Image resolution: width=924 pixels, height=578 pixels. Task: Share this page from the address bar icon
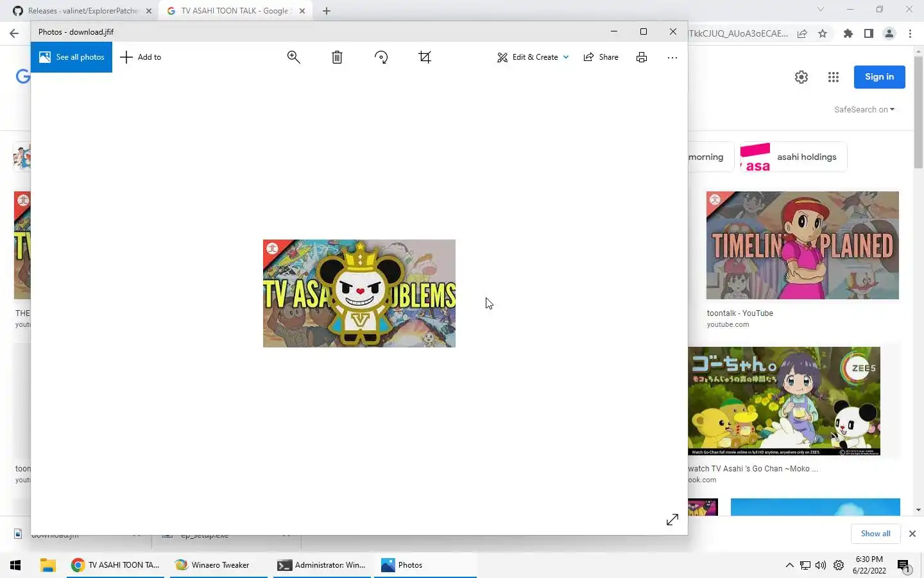coord(802,33)
